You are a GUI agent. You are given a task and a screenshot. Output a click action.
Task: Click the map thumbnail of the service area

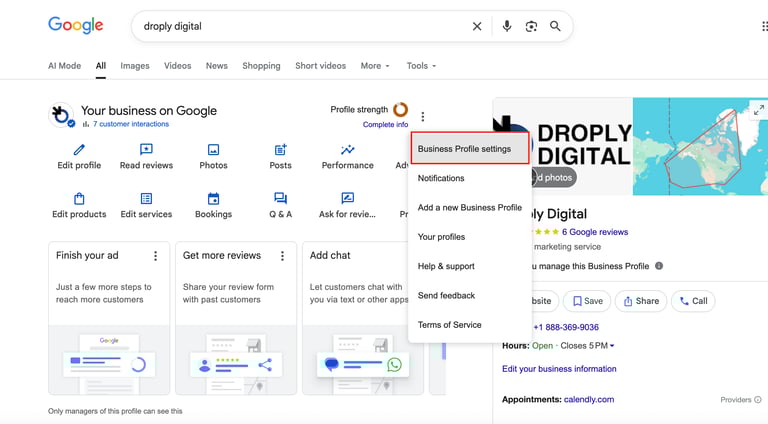click(x=700, y=146)
